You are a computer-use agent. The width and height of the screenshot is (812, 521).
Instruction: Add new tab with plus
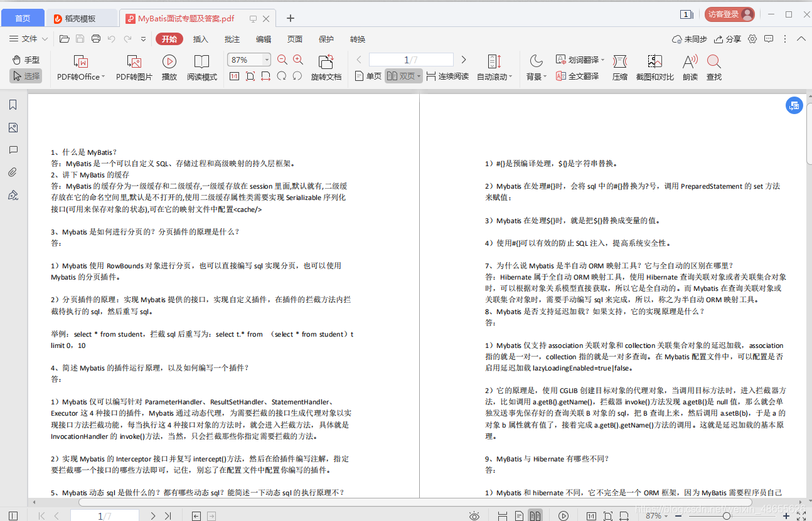(290, 18)
